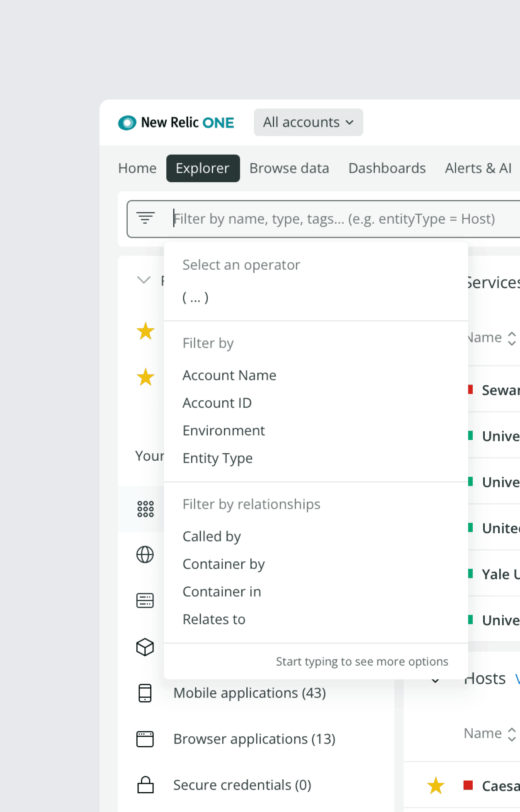Image resolution: width=520 pixels, height=812 pixels.
Task: Select the Explorer tab
Action: pyautogui.click(x=203, y=168)
